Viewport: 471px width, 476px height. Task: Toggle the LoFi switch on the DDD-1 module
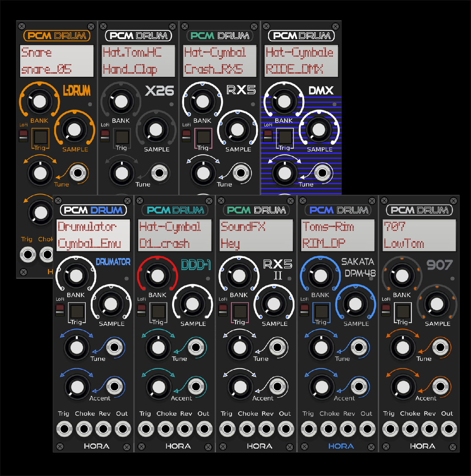(x=141, y=310)
